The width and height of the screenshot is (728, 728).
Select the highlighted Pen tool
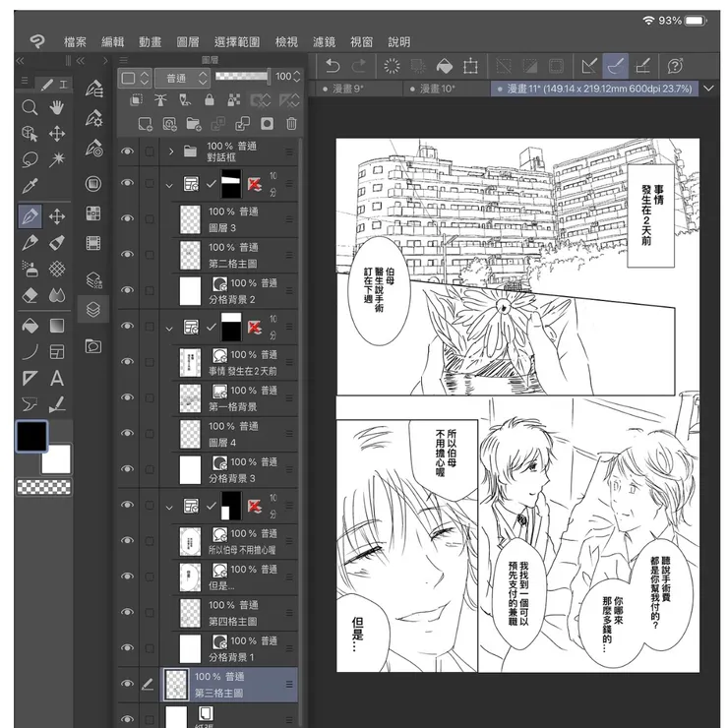[x=30, y=216]
